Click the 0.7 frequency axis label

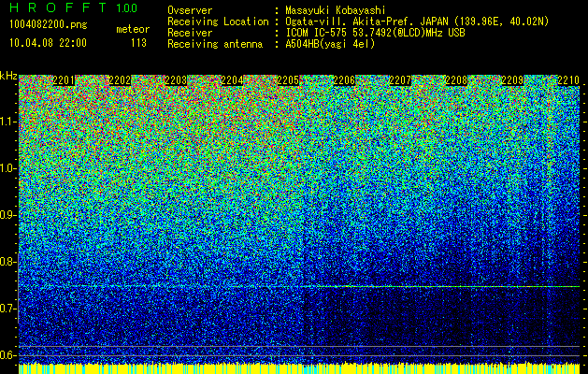8,309
